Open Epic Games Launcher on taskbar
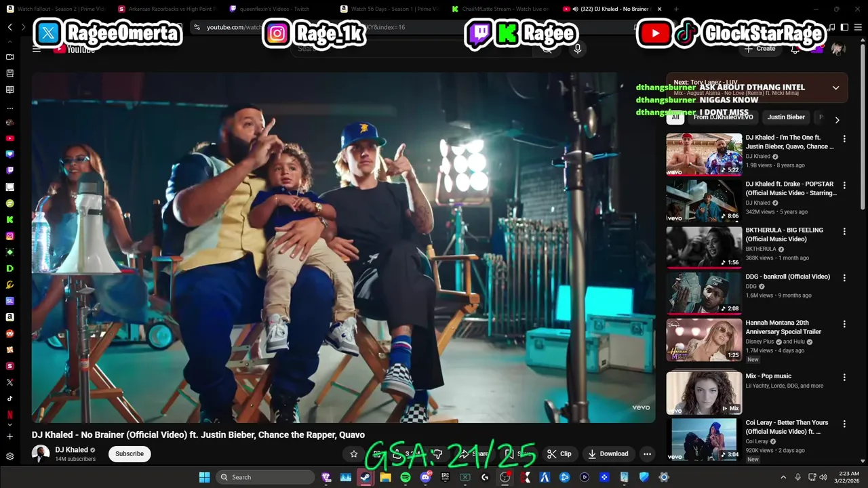This screenshot has height=488, width=868. 445,477
